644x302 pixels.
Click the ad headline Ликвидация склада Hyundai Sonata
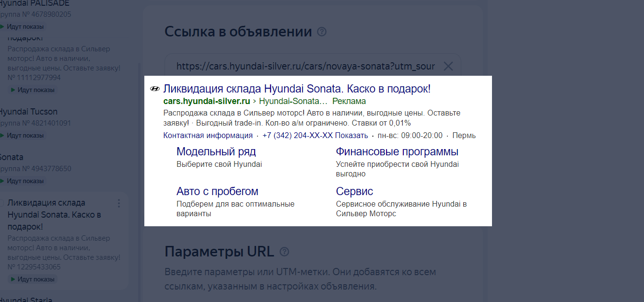(x=297, y=89)
